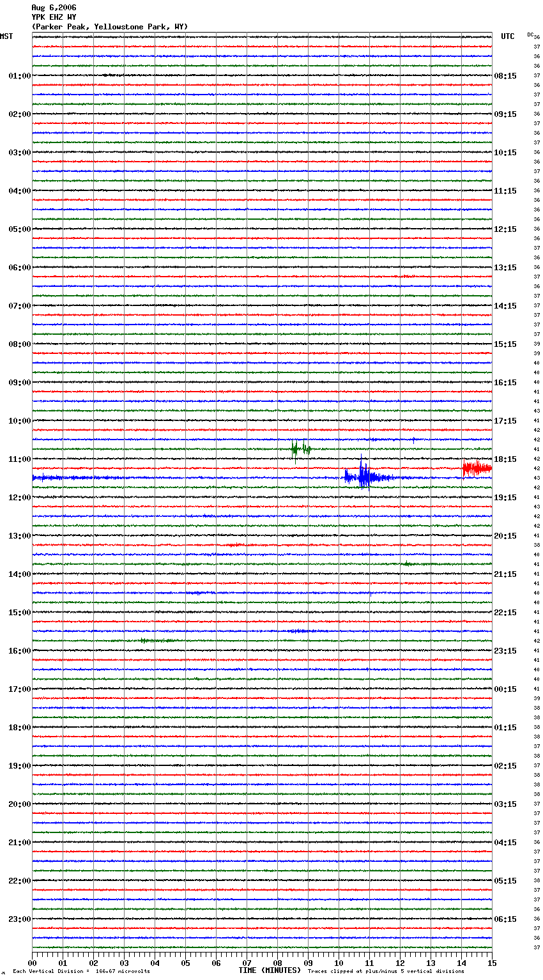Click the 12:00 MST time label
Image resolution: width=543 pixels, height=980 pixels.
point(19,498)
